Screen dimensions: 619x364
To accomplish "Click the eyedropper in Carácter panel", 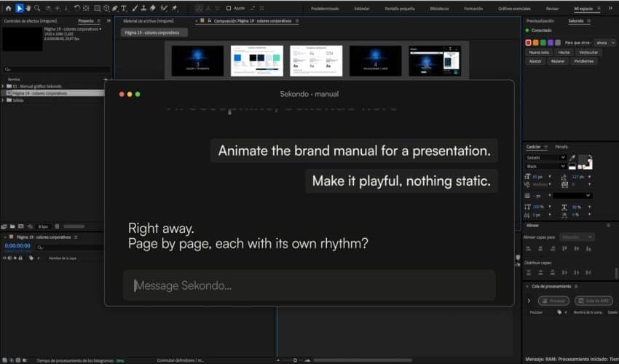I will tap(572, 158).
